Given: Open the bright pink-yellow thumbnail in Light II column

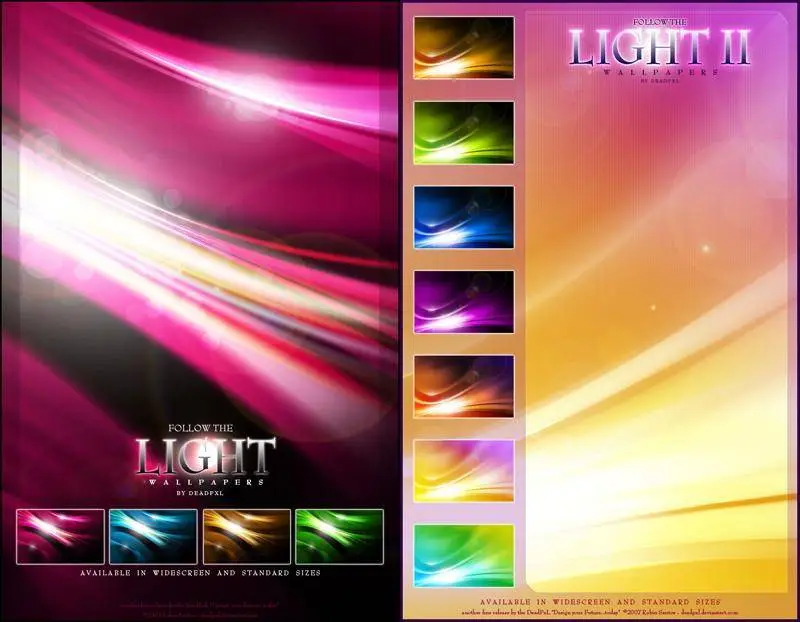Looking at the screenshot, I should (x=464, y=471).
